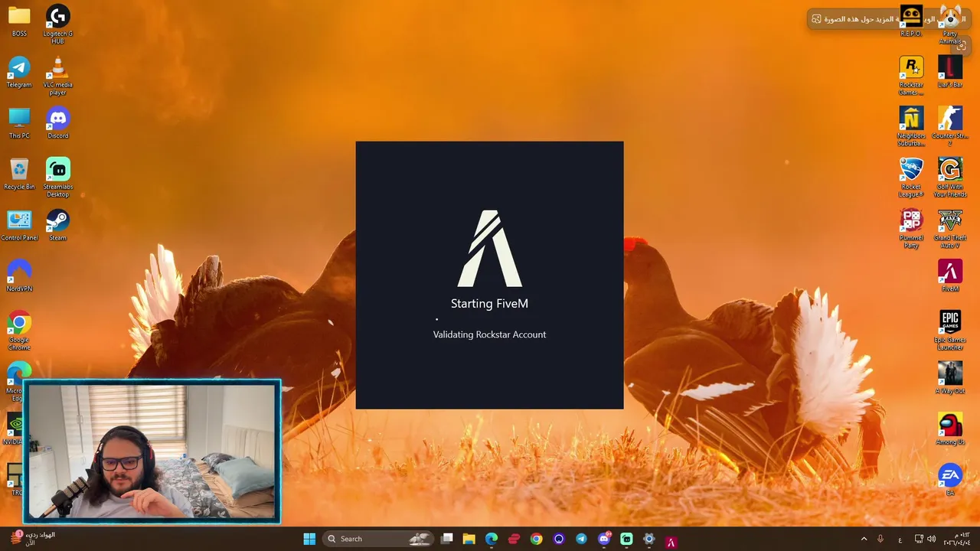Launch Grand Theft Auto V shortcut

950,229
